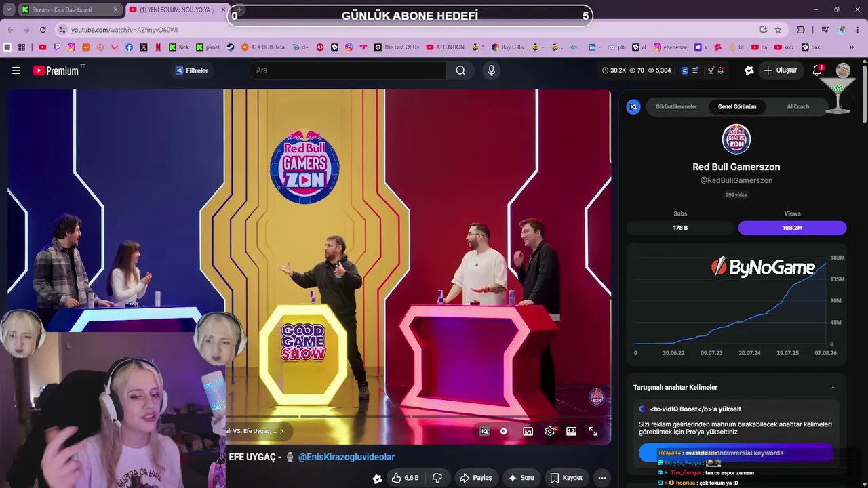Select the Views metric toggle
868x488 pixels.
pyautogui.click(x=792, y=228)
